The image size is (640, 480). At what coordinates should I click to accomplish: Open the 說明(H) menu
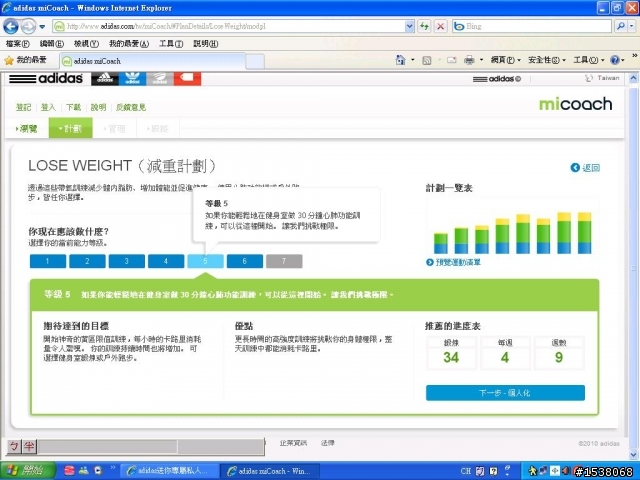point(205,44)
